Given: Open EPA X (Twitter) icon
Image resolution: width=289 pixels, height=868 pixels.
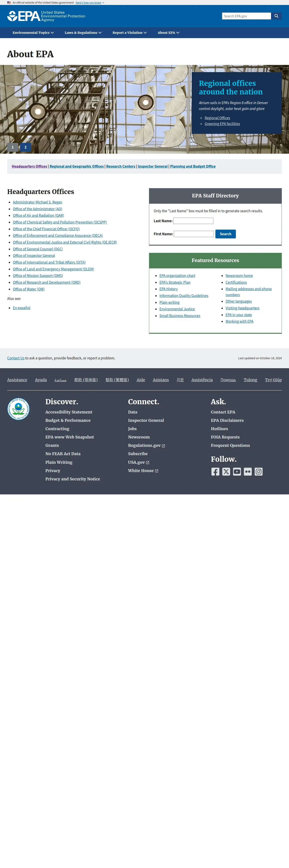Looking at the screenshot, I should pyautogui.click(x=226, y=471).
